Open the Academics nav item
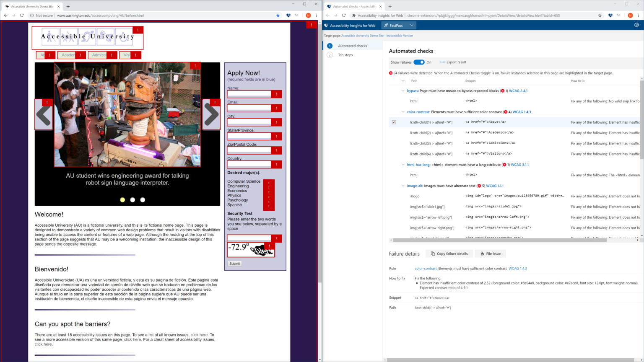 coord(72,55)
